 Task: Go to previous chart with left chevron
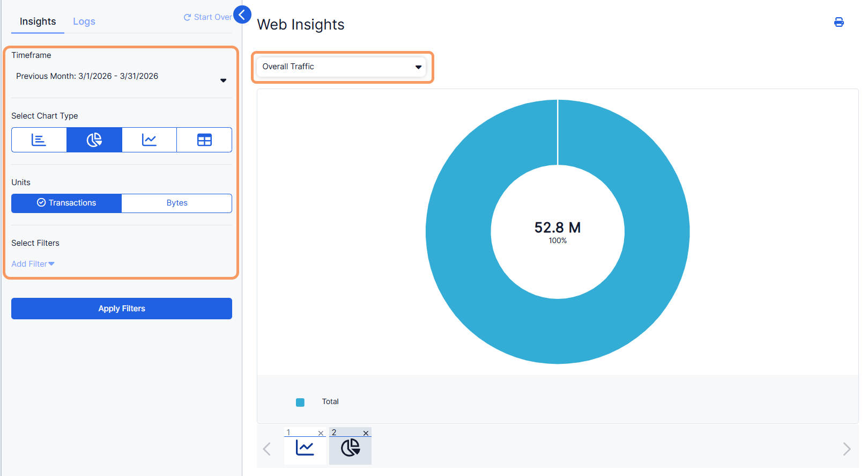266,449
